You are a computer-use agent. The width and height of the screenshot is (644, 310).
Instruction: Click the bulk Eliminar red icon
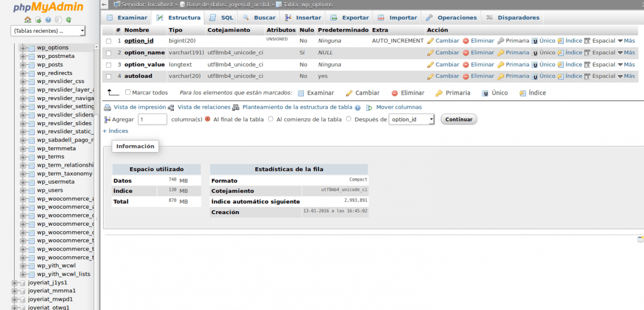coord(395,93)
